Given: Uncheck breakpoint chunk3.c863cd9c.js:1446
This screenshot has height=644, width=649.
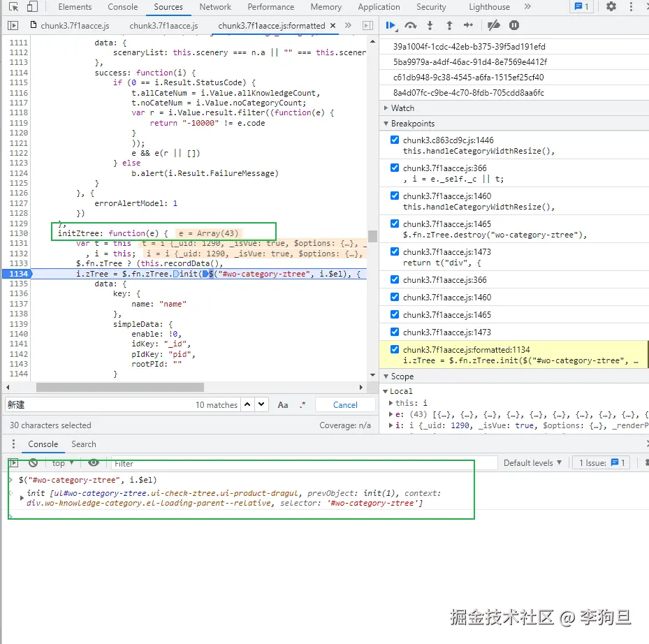Looking at the screenshot, I should click(x=395, y=140).
